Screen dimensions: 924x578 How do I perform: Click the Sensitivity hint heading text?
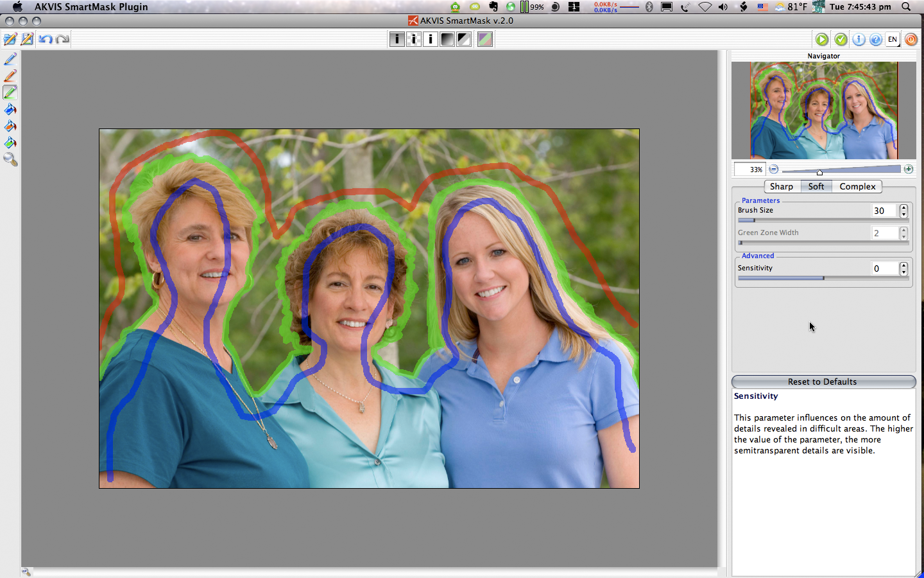(x=756, y=396)
